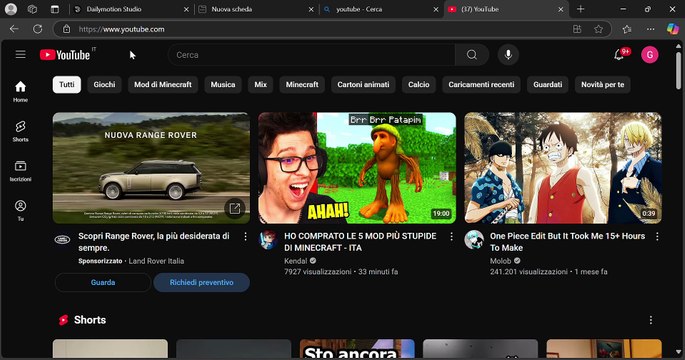Select the Tutti filter chip
Image resolution: width=685 pixels, height=360 pixels.
point(67,84)
